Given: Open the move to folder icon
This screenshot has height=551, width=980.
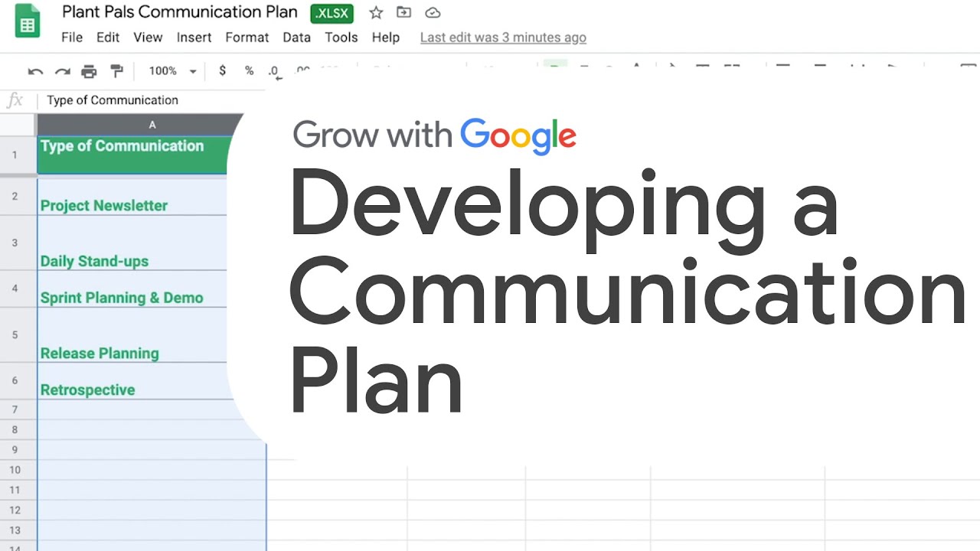Looking at the screenshot, I should 403,12.
